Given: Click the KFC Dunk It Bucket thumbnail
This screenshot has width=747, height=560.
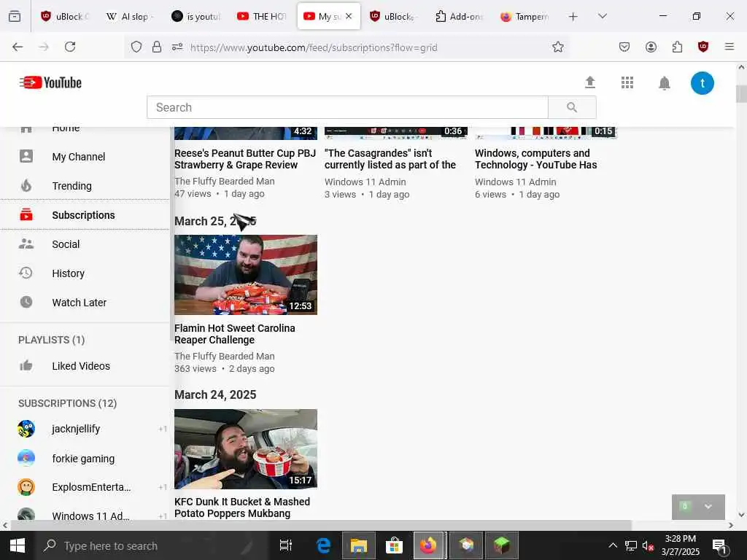Looking at the screenshot, I should click(x=246, y=449).
